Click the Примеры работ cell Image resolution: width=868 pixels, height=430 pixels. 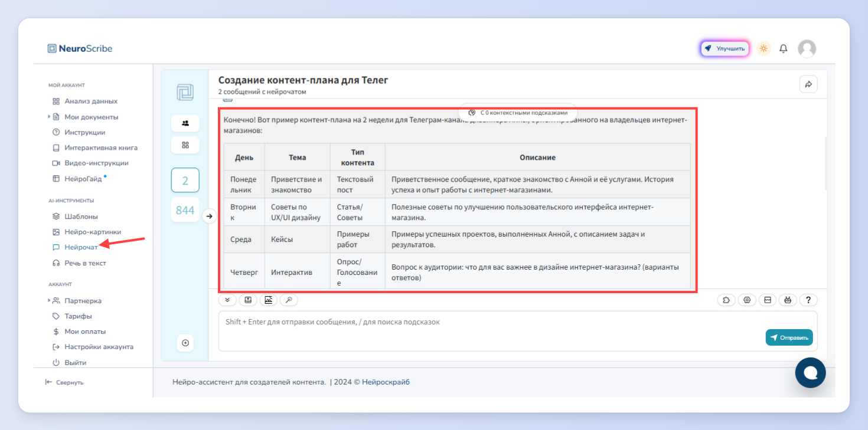[357, 239]
